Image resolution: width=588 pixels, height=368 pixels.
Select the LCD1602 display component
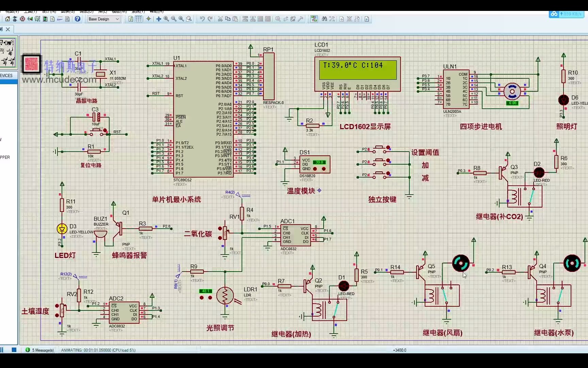point(357,74)
